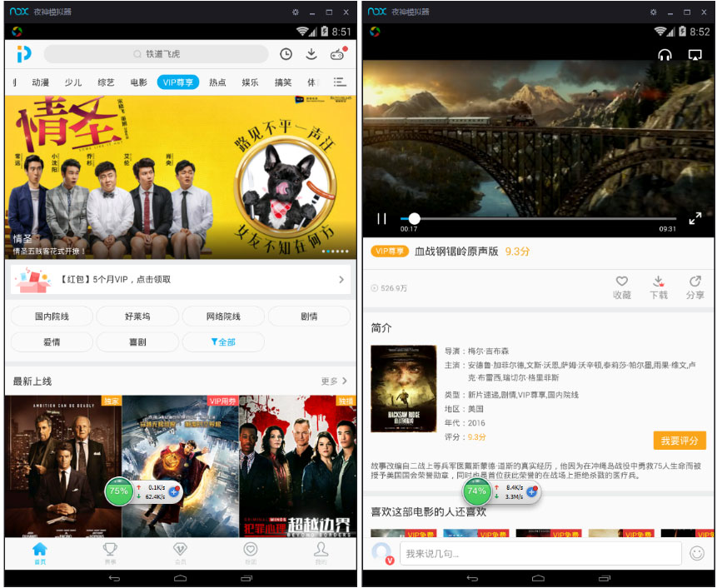717x588 pixels.
Task: Click 526.9万 play count text
Action: [x=393, y=288]
